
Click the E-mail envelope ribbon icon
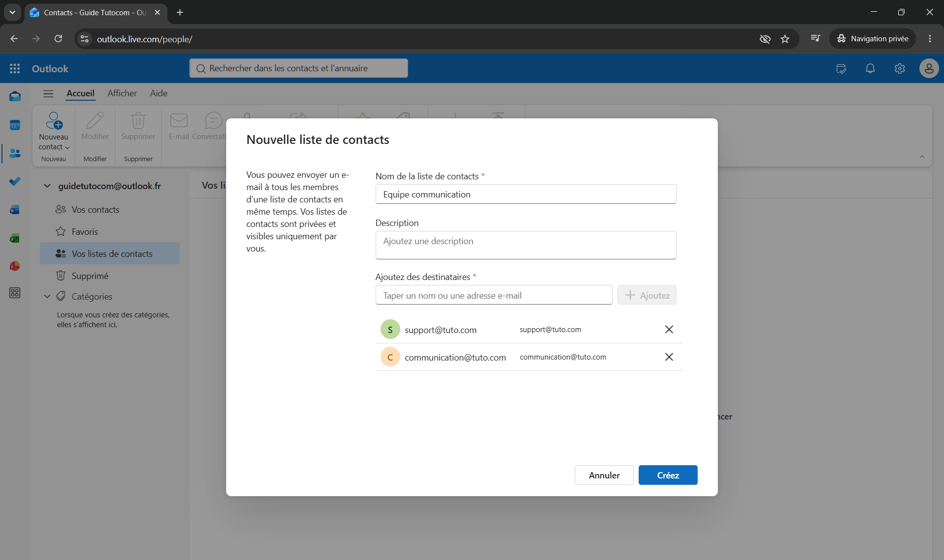point(179,120)
